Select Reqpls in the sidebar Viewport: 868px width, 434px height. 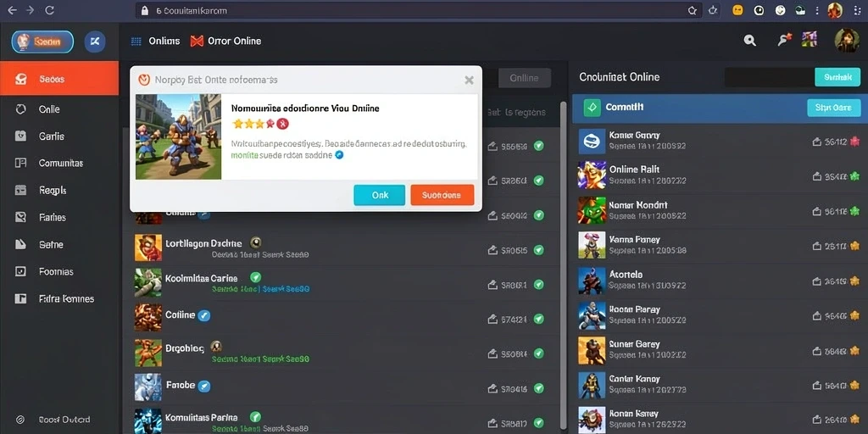coord(59,190)
